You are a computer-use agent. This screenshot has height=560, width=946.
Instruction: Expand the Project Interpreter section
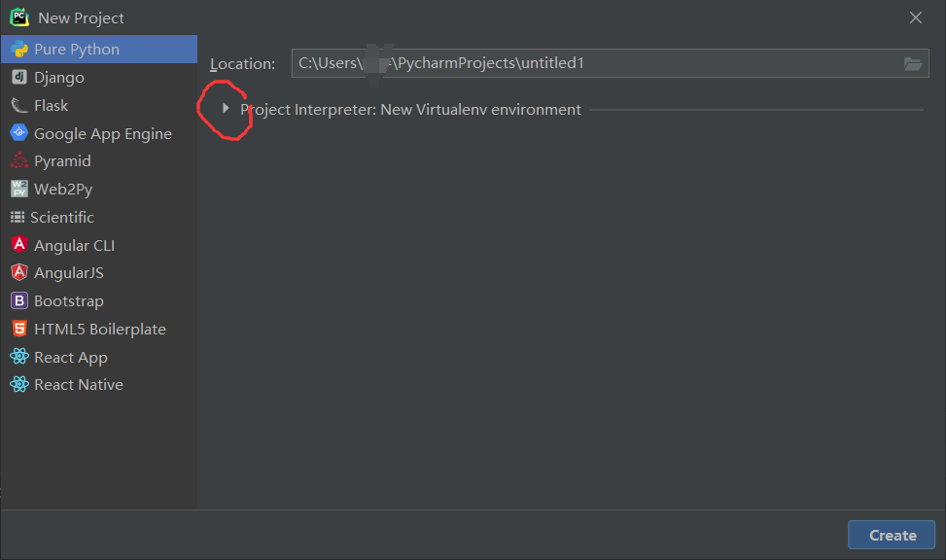226,110
